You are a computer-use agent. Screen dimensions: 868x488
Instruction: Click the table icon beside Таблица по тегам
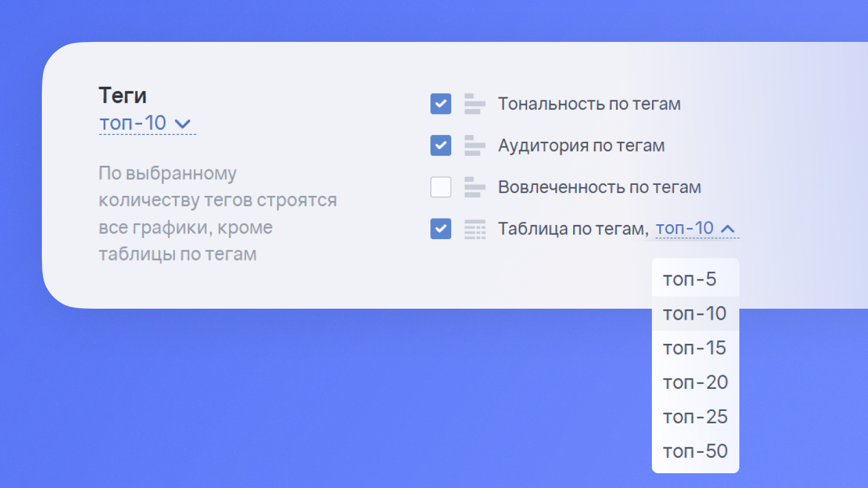(475, 229)
